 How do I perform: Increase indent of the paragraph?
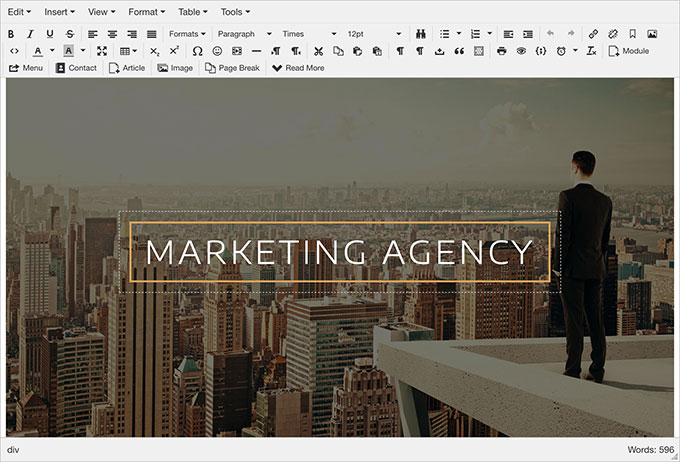click(x=528, y=34)
